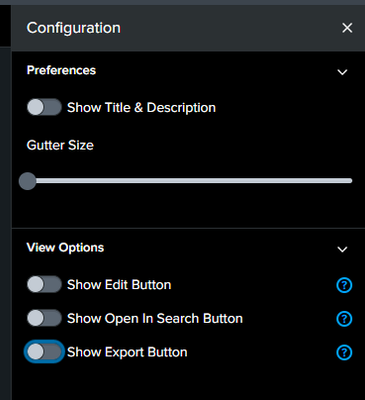The height and width of the screenshot is (400, 365).
Task: Click the Show Title & Description label
Action: pos(141,108)
